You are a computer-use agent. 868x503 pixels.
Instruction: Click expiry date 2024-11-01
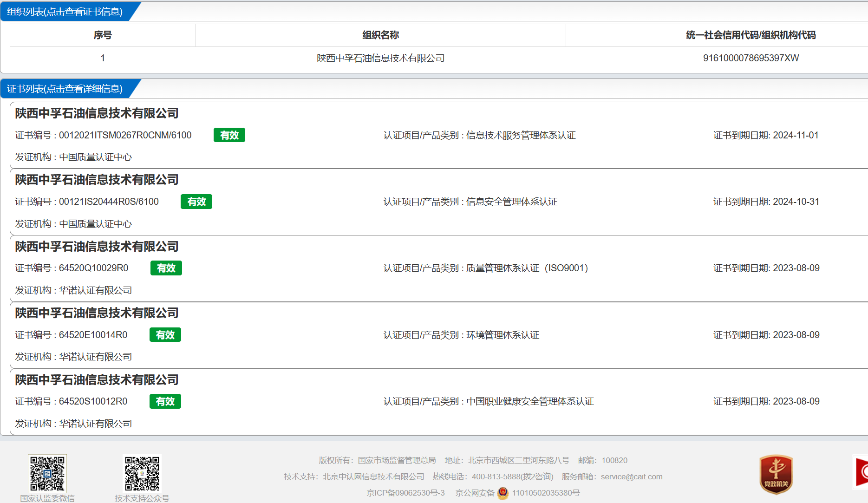pyautogui.click(x=796, y=135)
